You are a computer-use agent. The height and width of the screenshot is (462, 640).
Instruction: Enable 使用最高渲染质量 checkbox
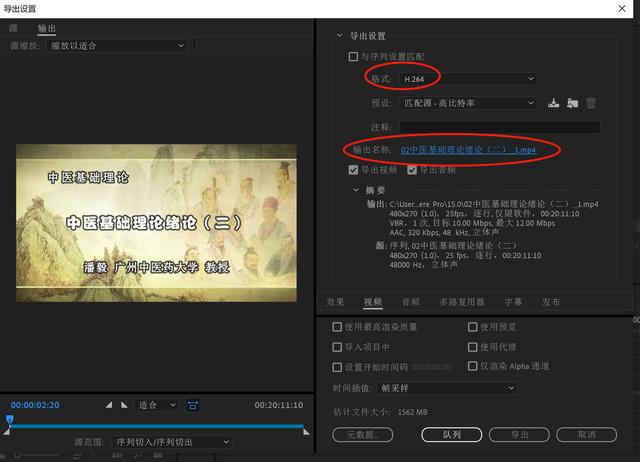click(x=337, y=327)
